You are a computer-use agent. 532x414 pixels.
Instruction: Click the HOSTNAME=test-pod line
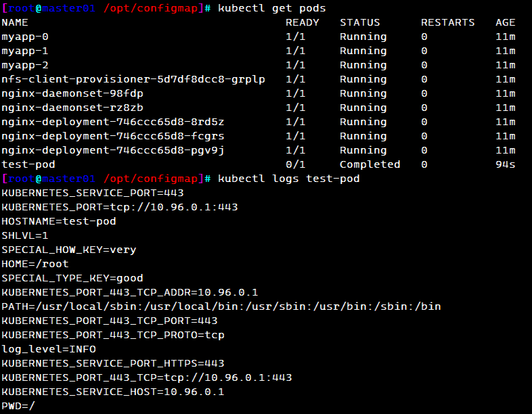click(59, 221)
